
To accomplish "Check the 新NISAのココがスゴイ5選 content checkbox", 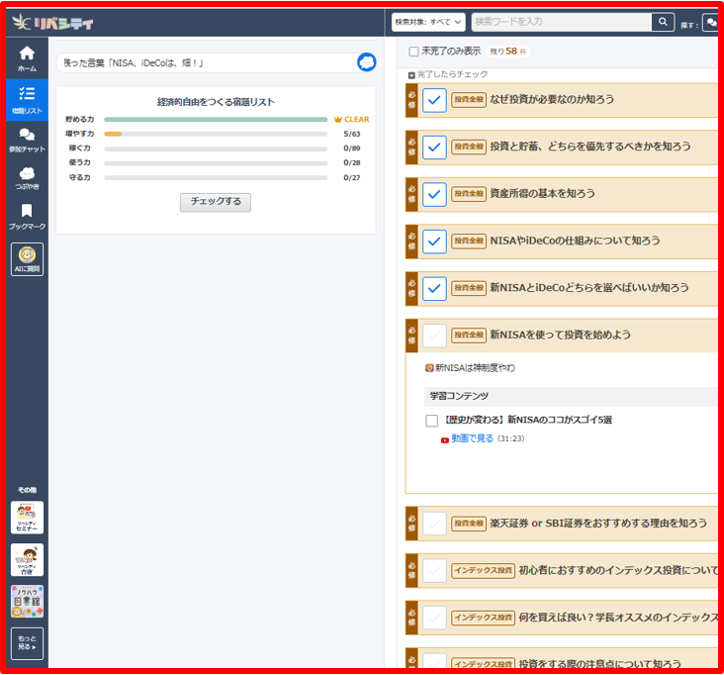I will tap(432, 421).
